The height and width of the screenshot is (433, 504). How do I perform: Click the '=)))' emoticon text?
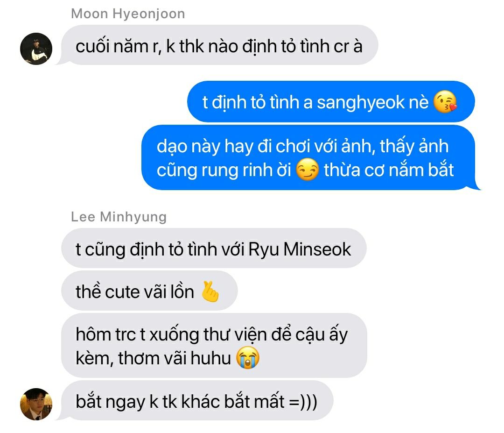(x=303, y=402)
